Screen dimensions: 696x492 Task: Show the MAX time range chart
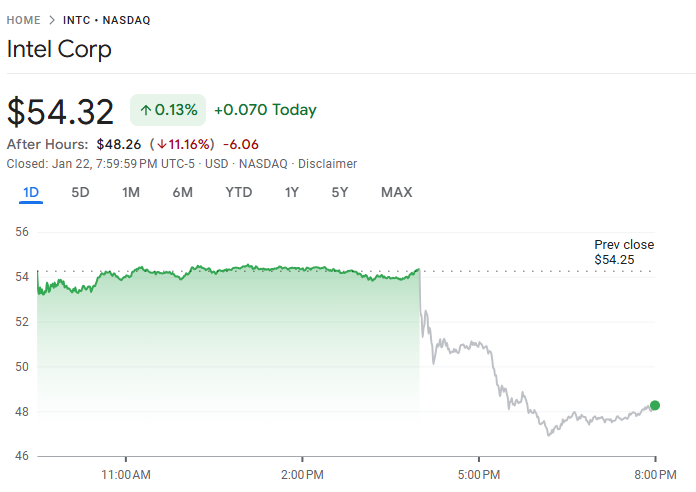pyautogui.click(x=396, y=192)
